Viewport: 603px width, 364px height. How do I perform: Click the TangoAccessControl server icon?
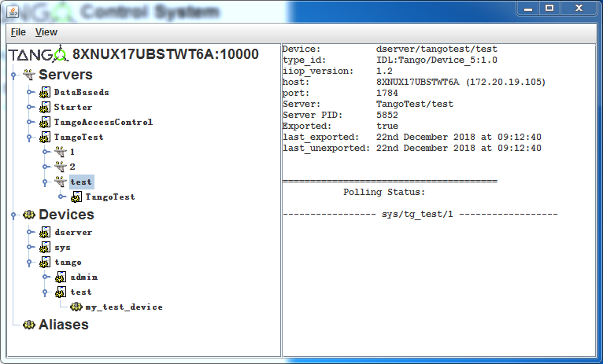(45, 122)
